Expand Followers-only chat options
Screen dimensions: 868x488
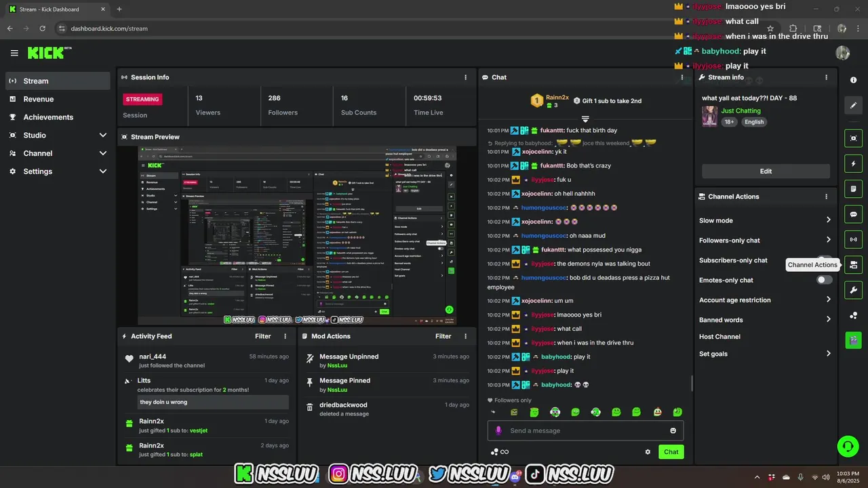828,240
